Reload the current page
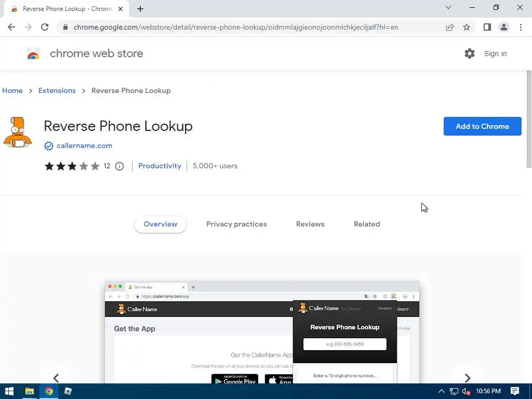Screen dimensions: 532x399 (45, 27)
